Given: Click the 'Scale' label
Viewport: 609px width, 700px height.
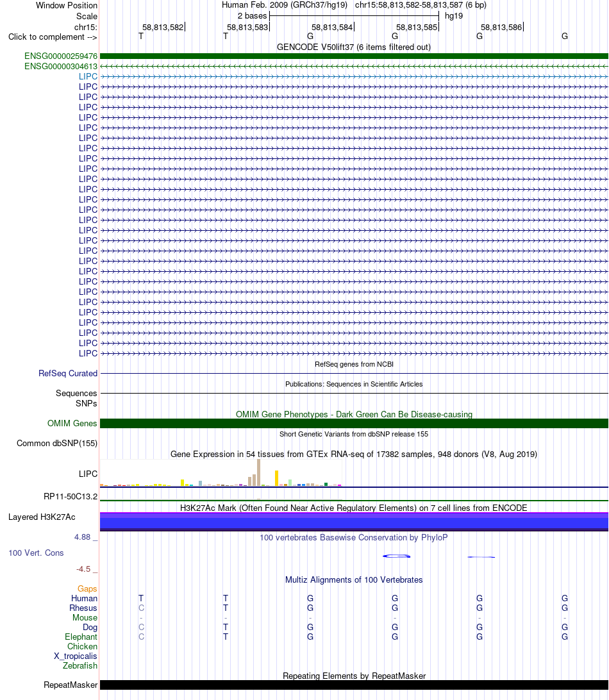Looking at the screenshot, I should [x=87, y=16].
